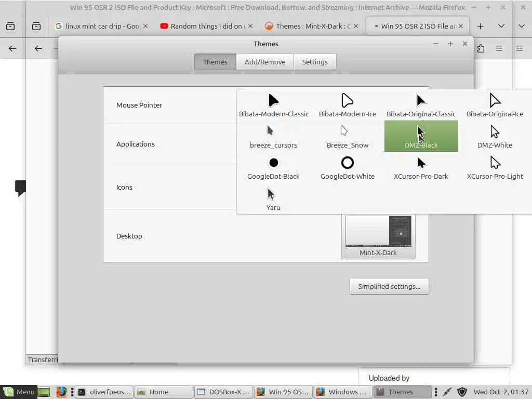The height and width of the screenshot is (399, 532).
Task: Expand the Firefox list all tabs arrow
Action: pyautogui.click(x=501, y=26)
